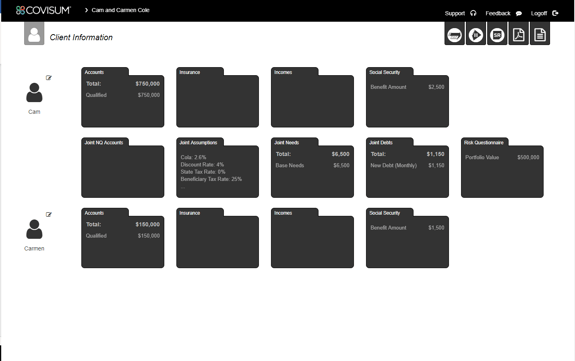The width and height of the screenshot is (575, 361).
Task: Click the play arrow circular icon
Action: pos(476,34)
